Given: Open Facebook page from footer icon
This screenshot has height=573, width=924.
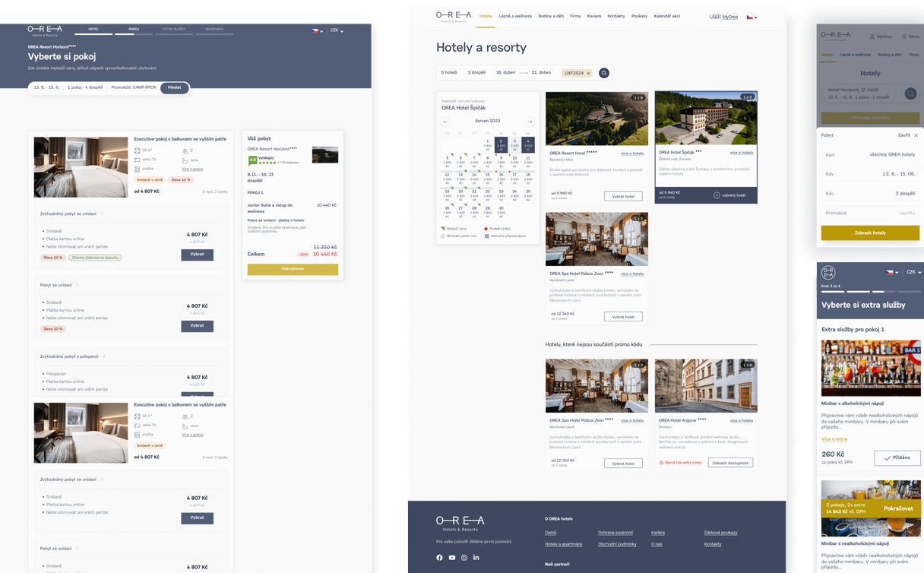Looking at the screenshot, I should (x=439, y=557).
